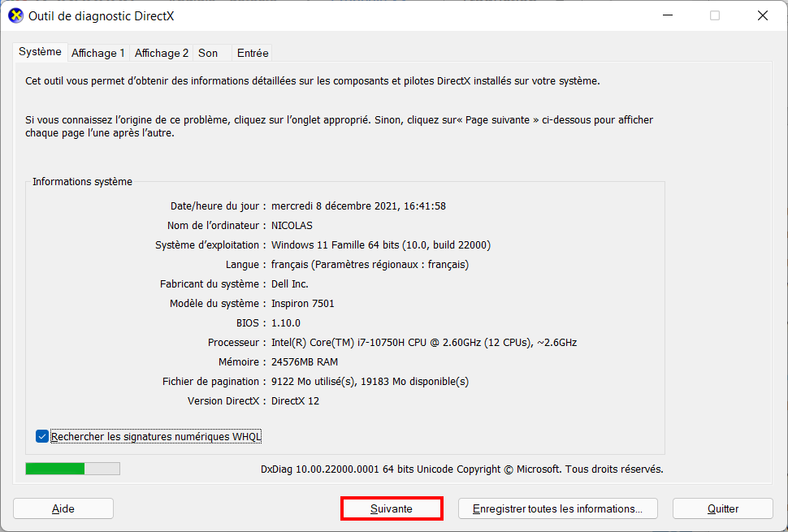The width and height of the screenshot is (788, 532).
Task: Click the computer name NICOLAS
Action: tap(292, 226)
